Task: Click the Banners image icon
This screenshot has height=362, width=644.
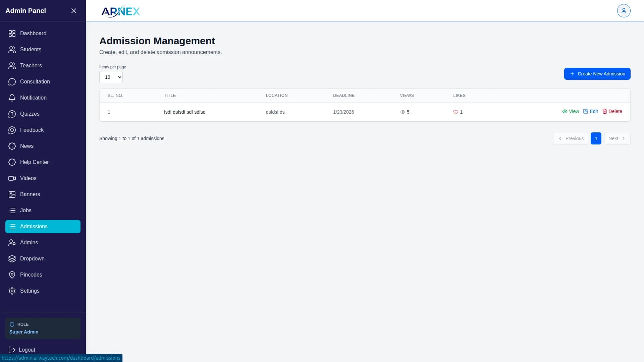Action: tap(12, 194)
